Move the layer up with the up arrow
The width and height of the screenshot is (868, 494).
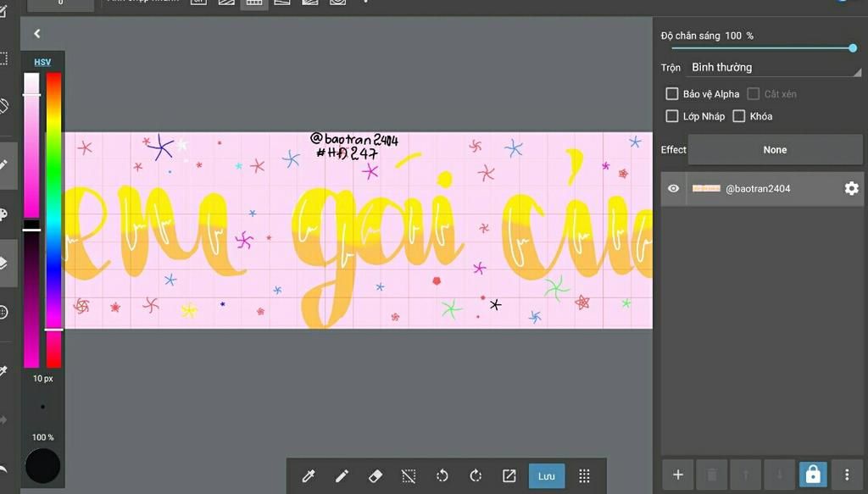pos(746,475)
